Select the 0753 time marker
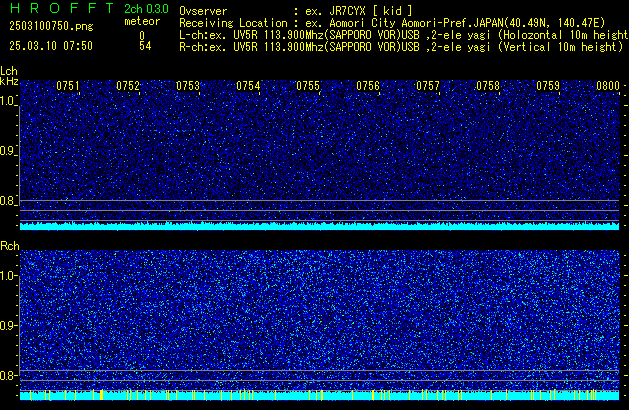 pyautogui.click(x=188, y=86)
